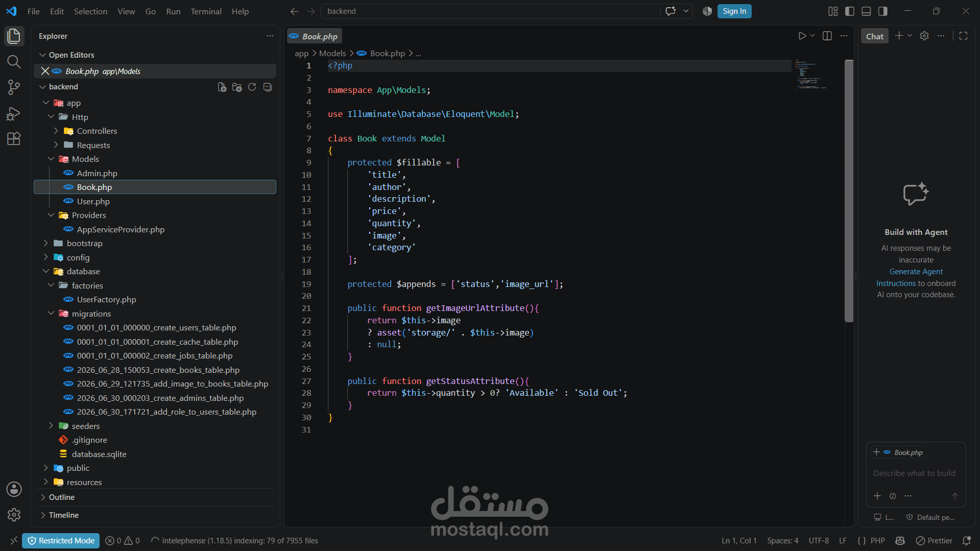Expand the bootstrap folder
This screenshot has width=980, height=551.
tap(46, 244)
